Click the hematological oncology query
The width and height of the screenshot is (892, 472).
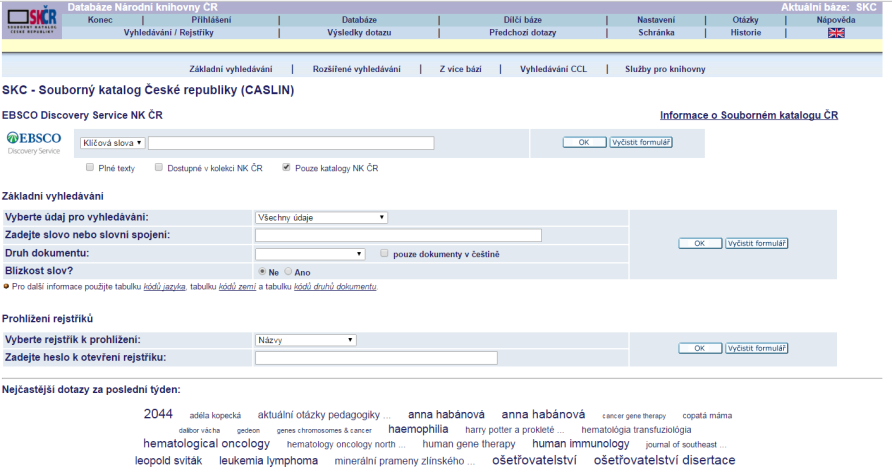(207, 444)
